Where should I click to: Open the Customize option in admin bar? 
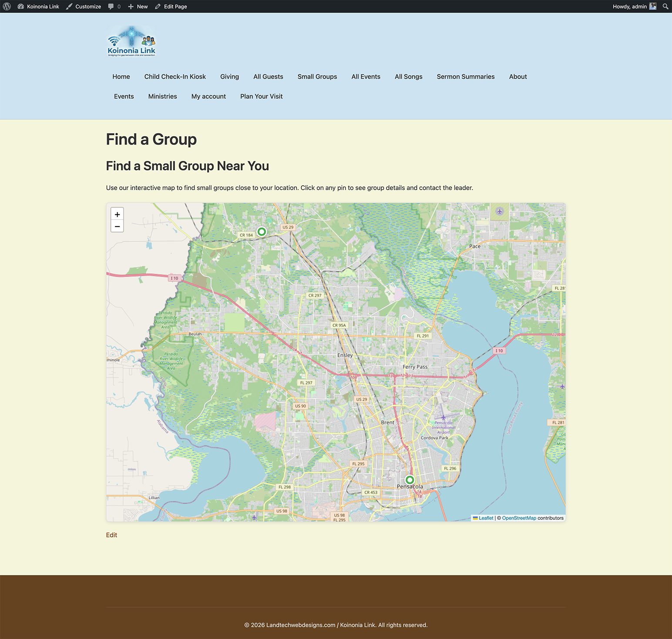coord(84,7)
